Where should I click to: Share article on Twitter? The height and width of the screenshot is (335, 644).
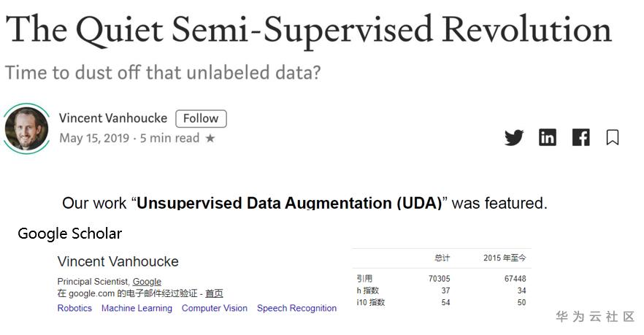pyautogui.click(x=514, y=137)
